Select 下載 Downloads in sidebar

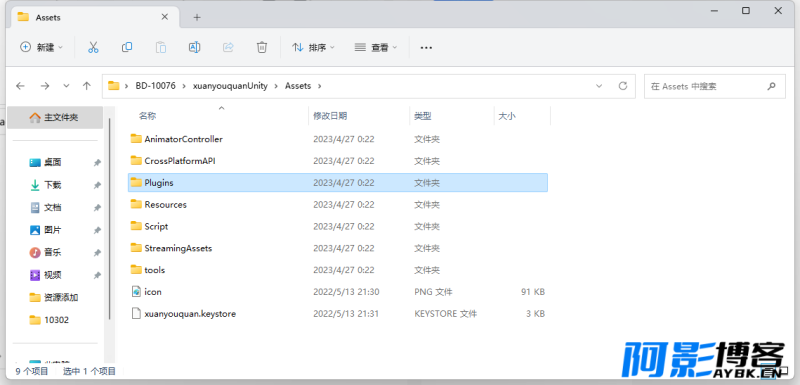(x=53, y=185)
